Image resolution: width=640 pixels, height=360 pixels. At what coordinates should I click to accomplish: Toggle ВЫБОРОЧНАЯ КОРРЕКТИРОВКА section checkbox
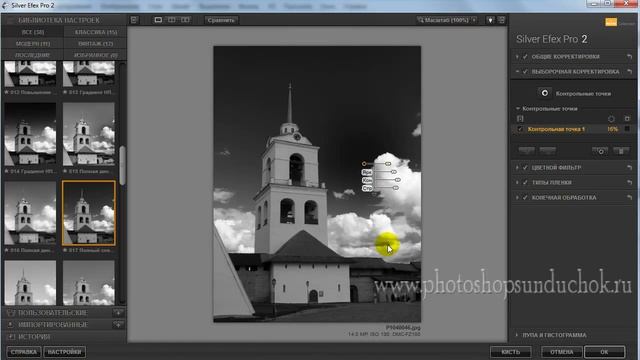pyautogui.click(x=525, y=71)
